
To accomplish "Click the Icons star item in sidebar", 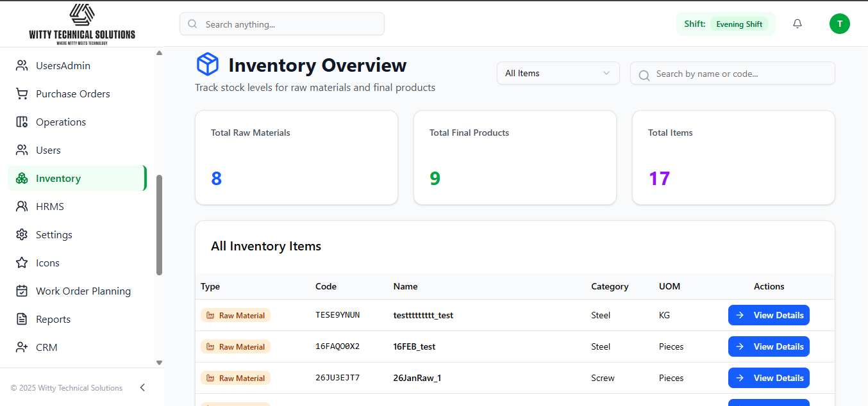I will [x=22, y=263].
